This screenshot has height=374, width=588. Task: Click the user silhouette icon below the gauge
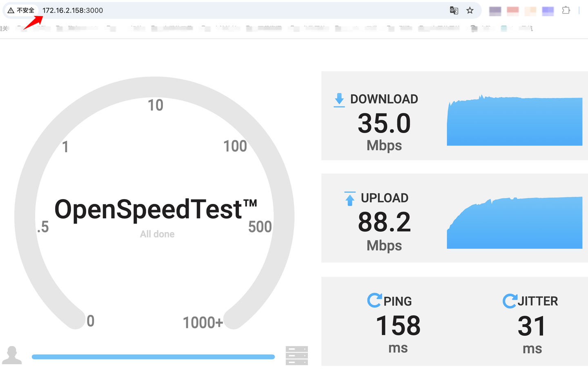tap(12, 355)
